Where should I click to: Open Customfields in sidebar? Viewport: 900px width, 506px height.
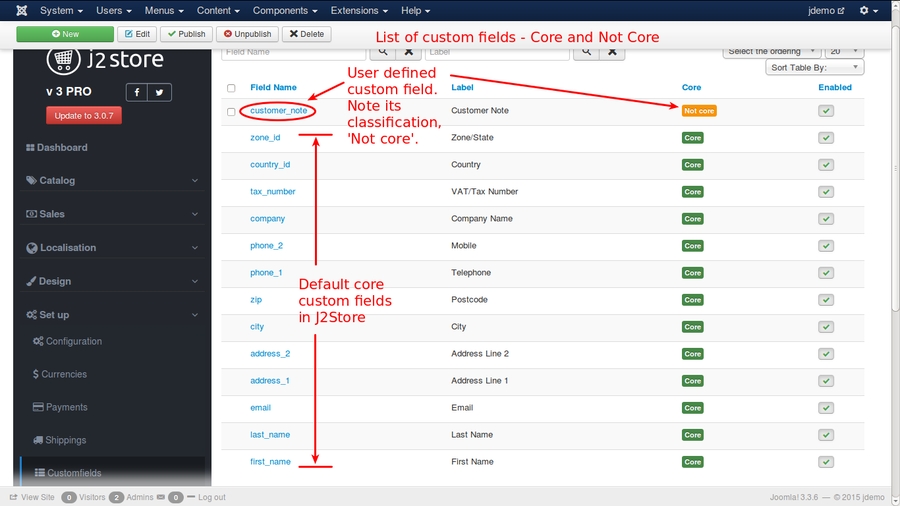click(x=68, y=473)
